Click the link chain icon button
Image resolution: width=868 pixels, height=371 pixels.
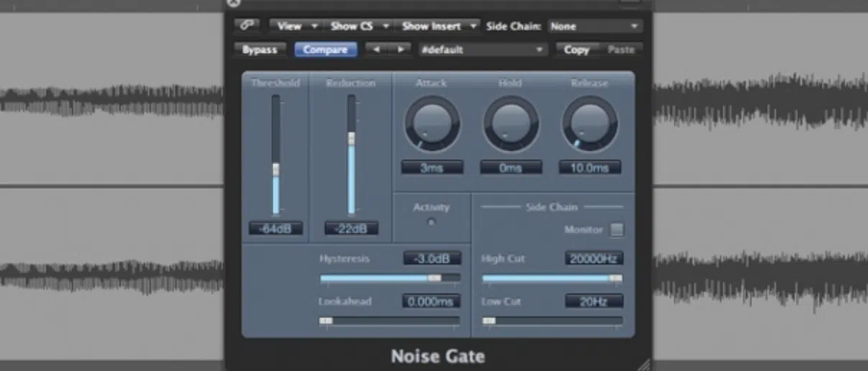[x=247, y=25]
